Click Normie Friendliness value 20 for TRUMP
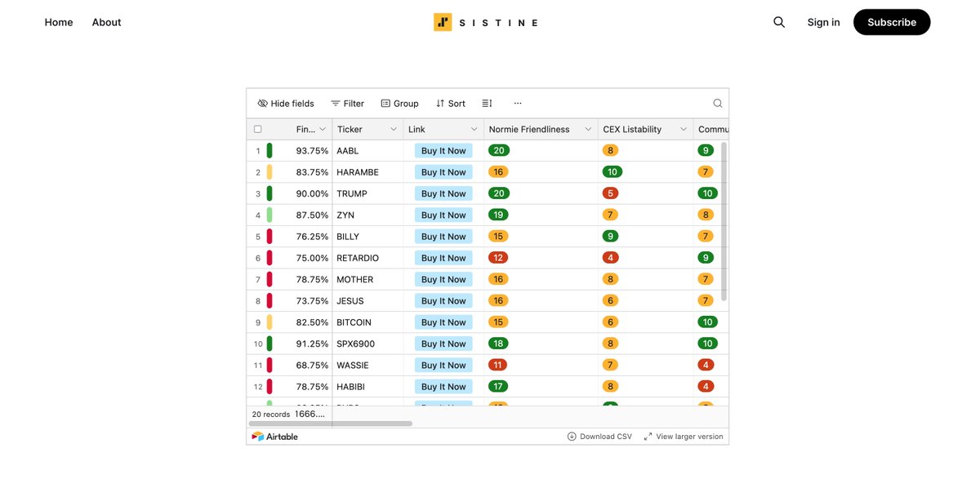 (498, 193)
